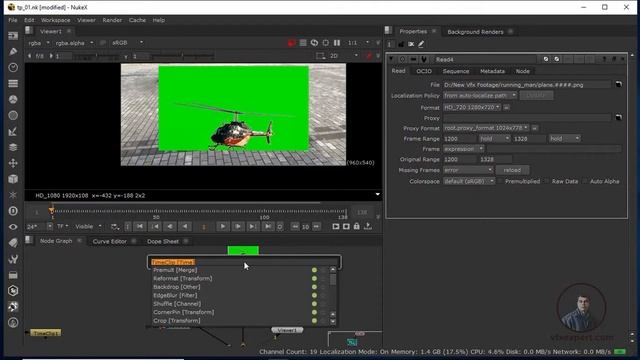Click the viewer gamma slider

pos(182,56)
